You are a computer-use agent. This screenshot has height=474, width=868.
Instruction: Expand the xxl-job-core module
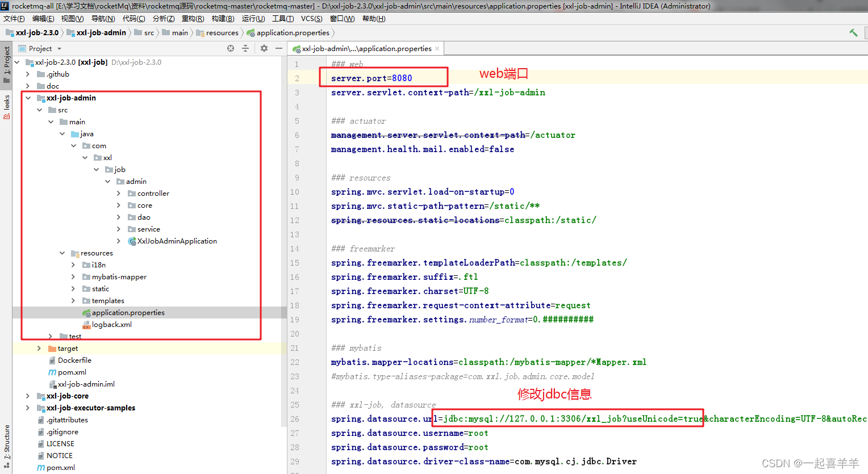(28, 396)
